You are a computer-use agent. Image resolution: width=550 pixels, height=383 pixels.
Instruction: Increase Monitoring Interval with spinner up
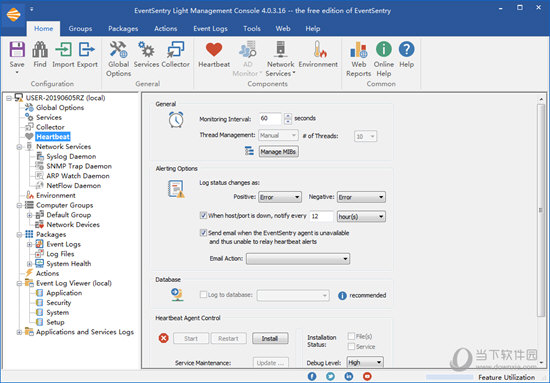point(288,115)
